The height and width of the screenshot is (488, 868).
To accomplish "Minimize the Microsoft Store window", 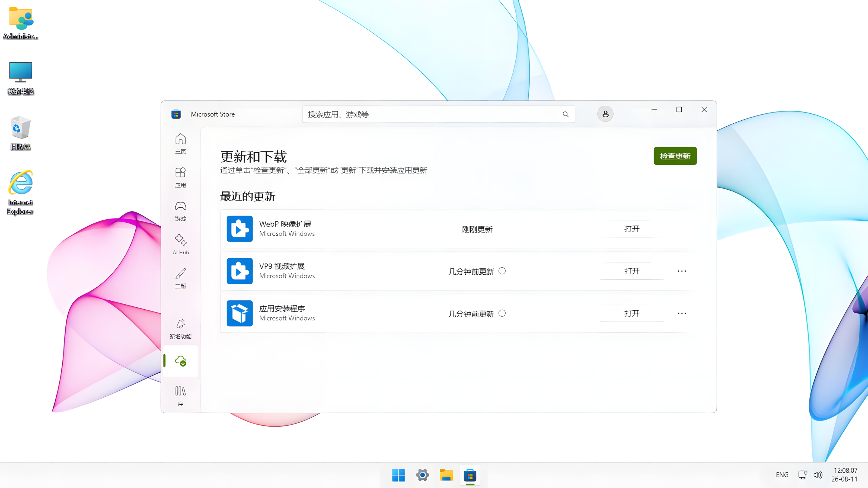I will tap(654, 110).
